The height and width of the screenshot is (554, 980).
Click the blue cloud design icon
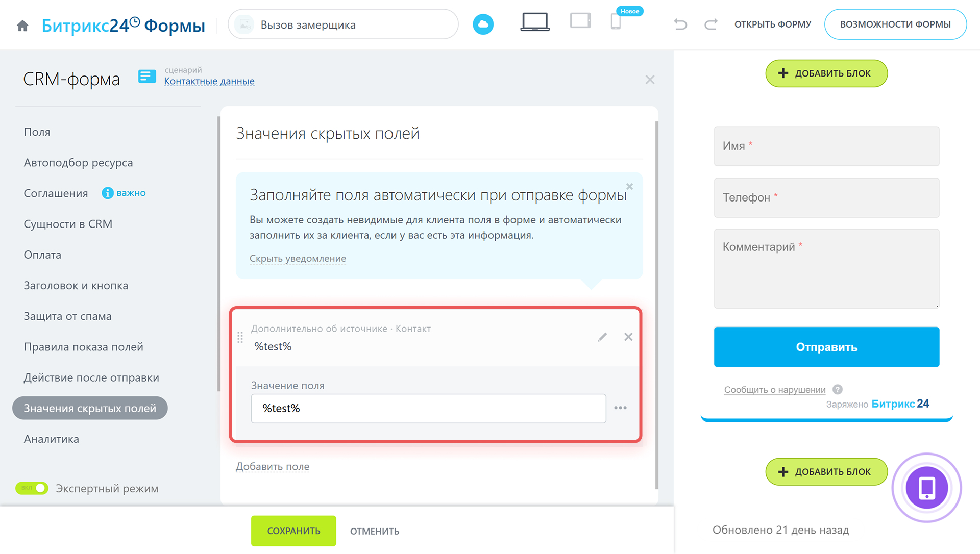[483, 24]
